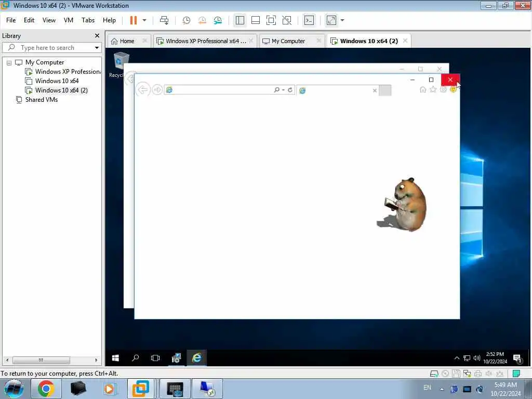Toggle the library sidebar view
This screenshot has width=532, height=399.
tap(240, 20)
